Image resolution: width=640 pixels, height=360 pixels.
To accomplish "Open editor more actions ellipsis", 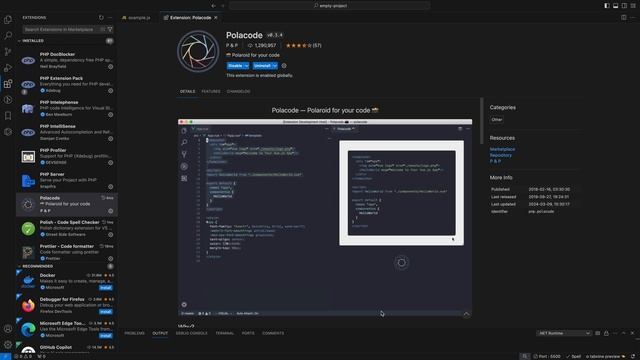I will 633,18.
